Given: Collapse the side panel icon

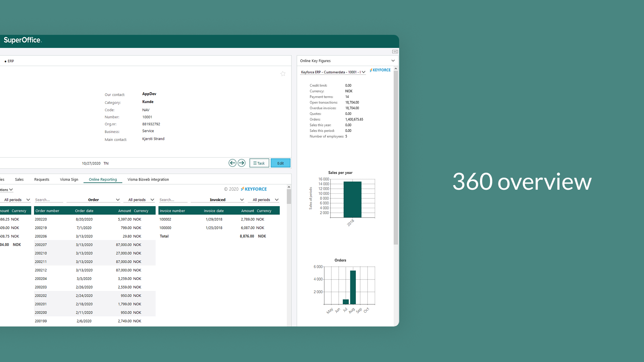Looking at the screenshot, I should (x=395, y=52).
